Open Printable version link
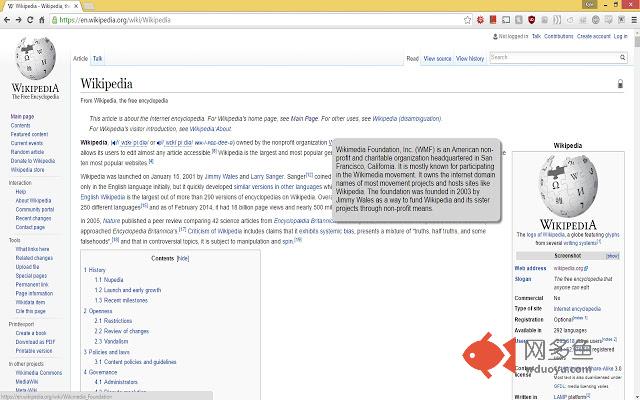 click(x=33, y=351)
